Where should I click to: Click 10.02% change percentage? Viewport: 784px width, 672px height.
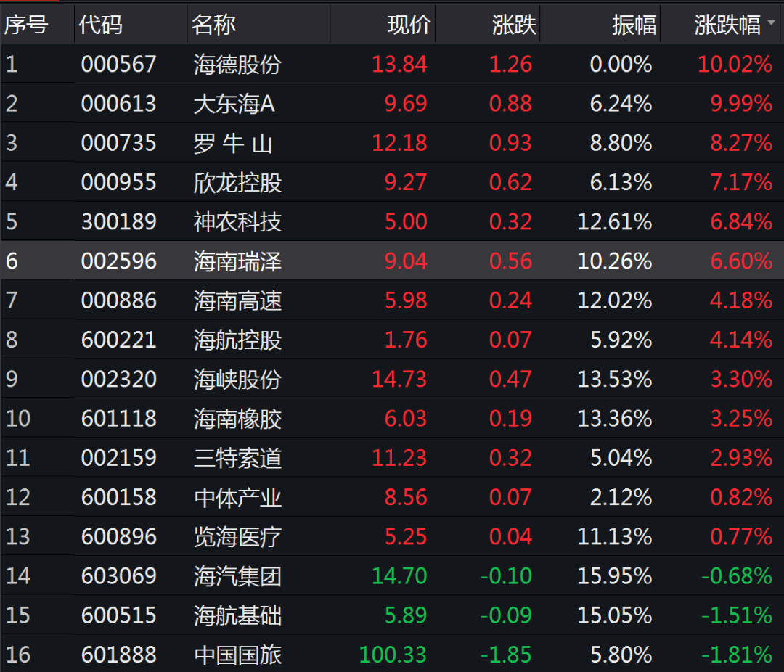click(x=735, y=65)
